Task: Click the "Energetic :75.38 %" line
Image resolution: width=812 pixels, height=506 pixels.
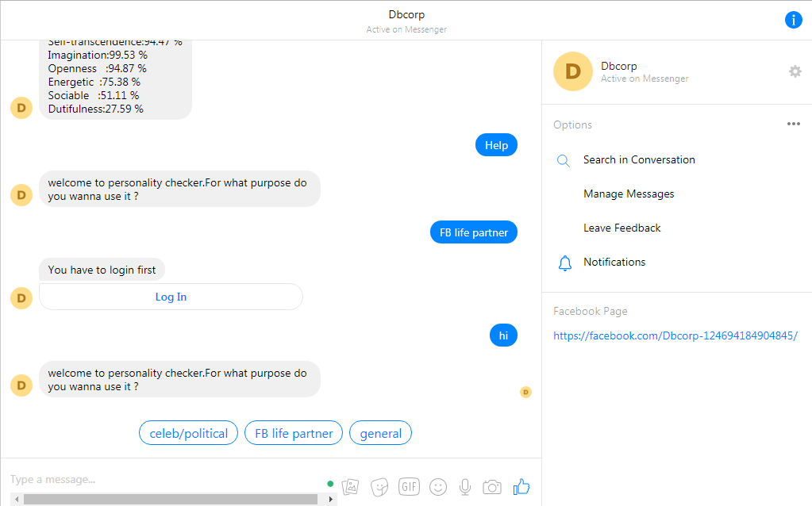Action: 94,82
